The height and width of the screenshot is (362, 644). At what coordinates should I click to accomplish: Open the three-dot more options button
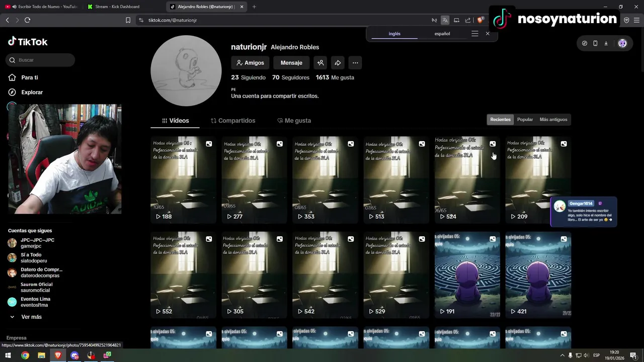coord(355,63)
